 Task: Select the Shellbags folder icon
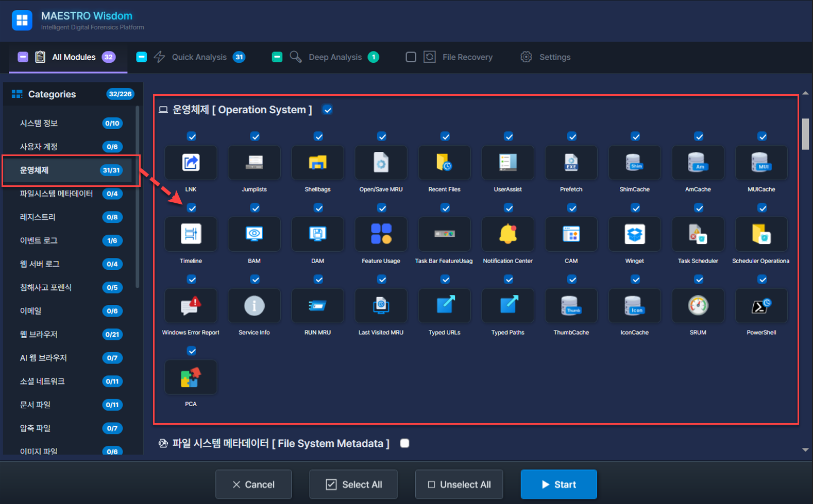(317, 163)
